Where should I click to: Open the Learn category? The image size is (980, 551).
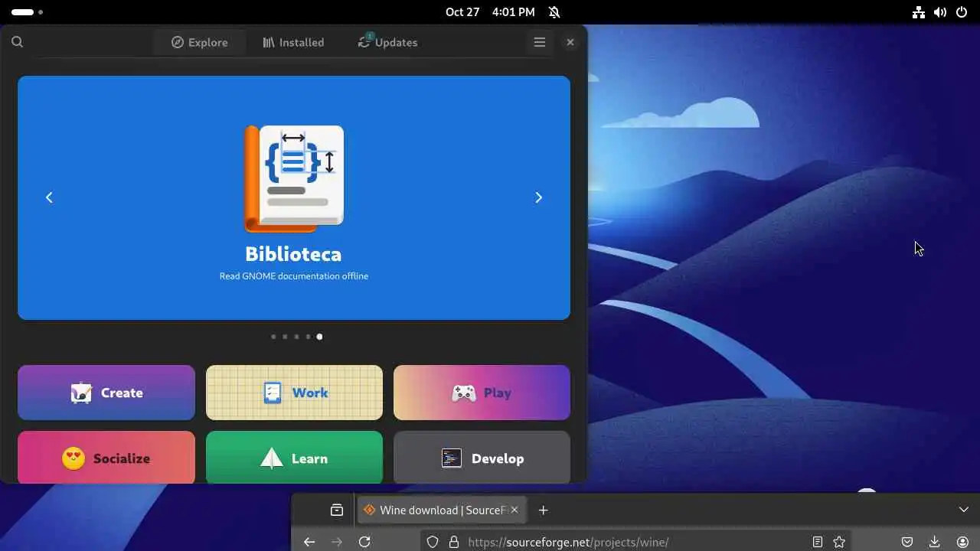[294, 458]
